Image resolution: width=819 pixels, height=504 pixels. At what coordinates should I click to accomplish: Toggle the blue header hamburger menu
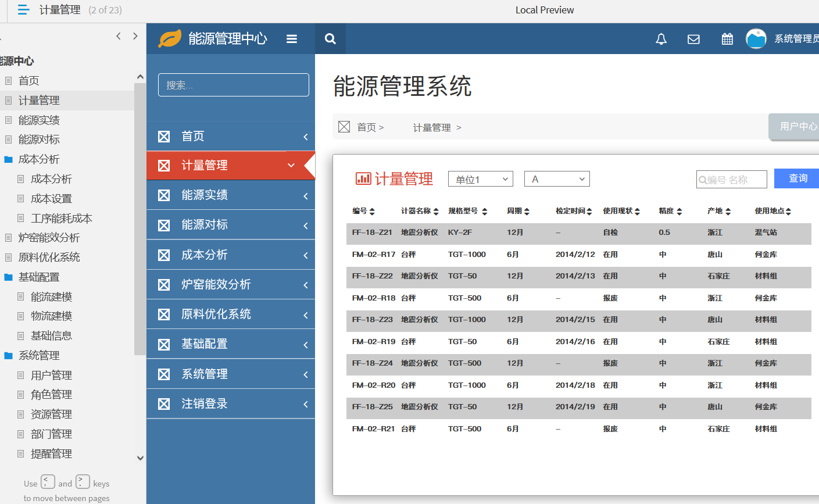click(x=292, y=39)
